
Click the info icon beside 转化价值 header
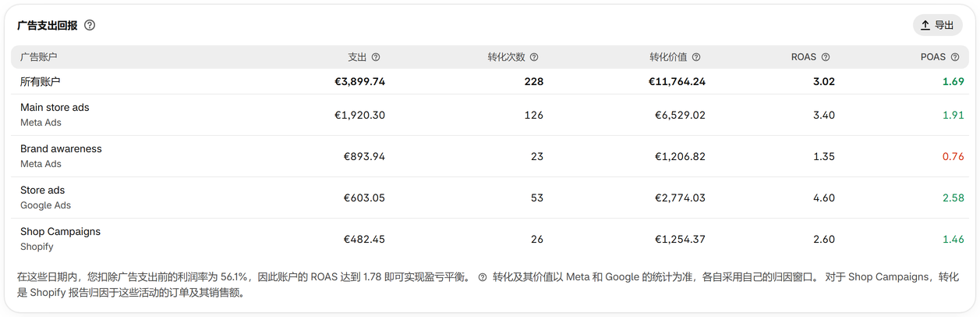(696, 57)
